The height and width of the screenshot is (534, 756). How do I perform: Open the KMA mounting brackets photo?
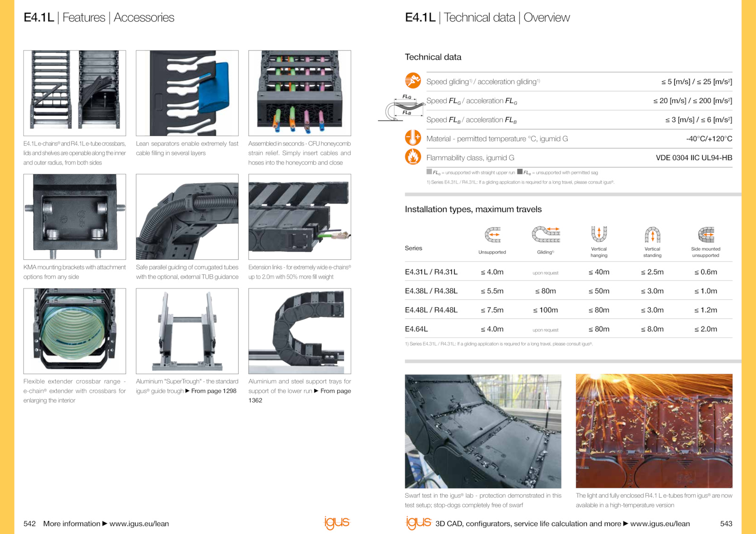(x=75, y=217)
